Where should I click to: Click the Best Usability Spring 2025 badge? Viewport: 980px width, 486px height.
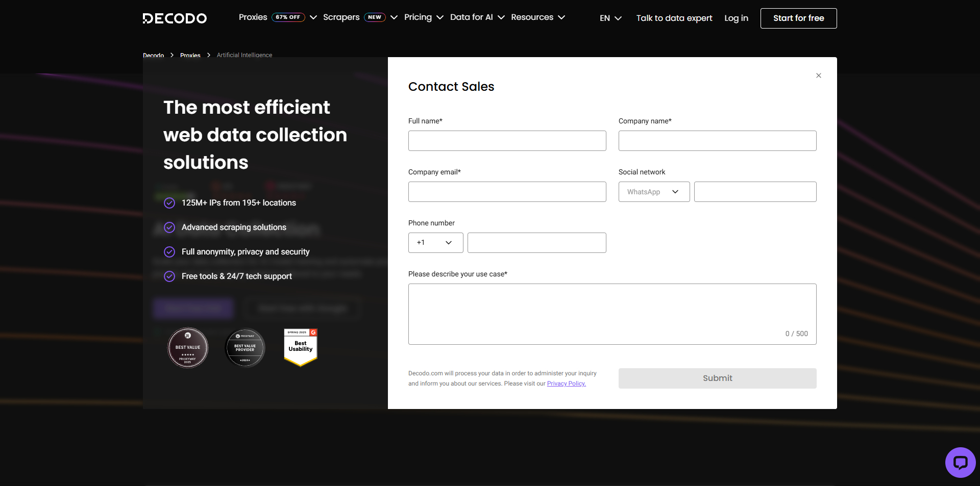(300, 347)
